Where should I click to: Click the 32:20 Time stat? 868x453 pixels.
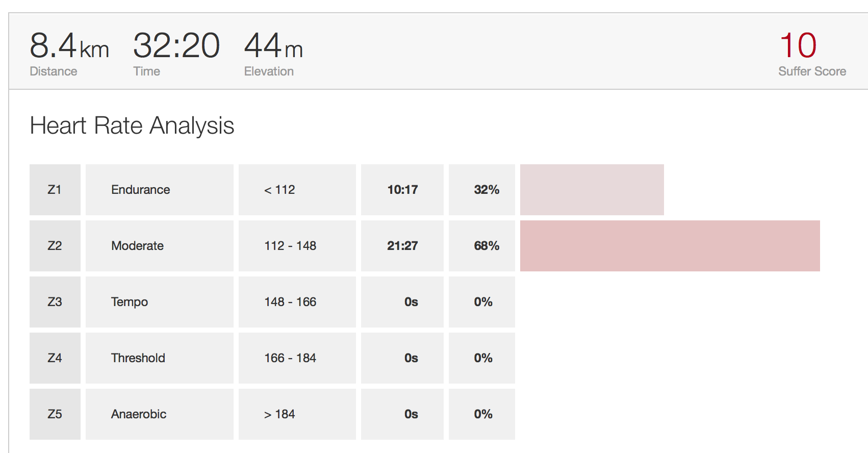click(176, 46)
